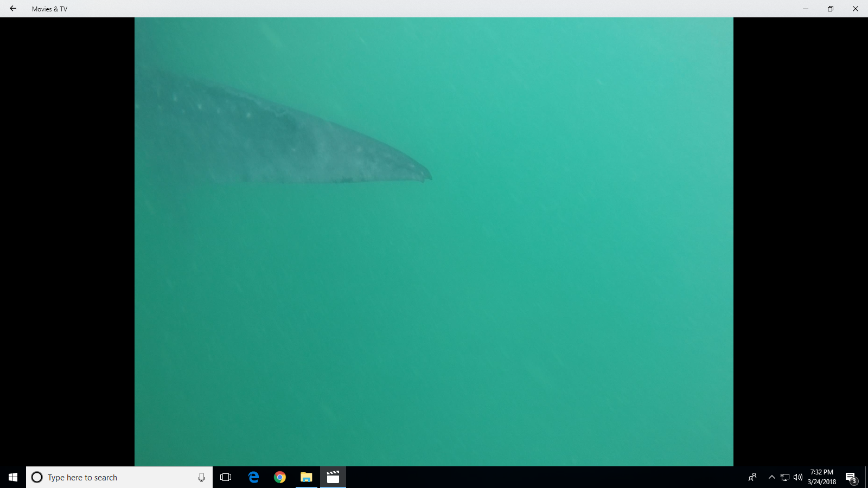The image size is (868, 488).
Task: Activate the Cortana microphone icon
Action: 201,477
